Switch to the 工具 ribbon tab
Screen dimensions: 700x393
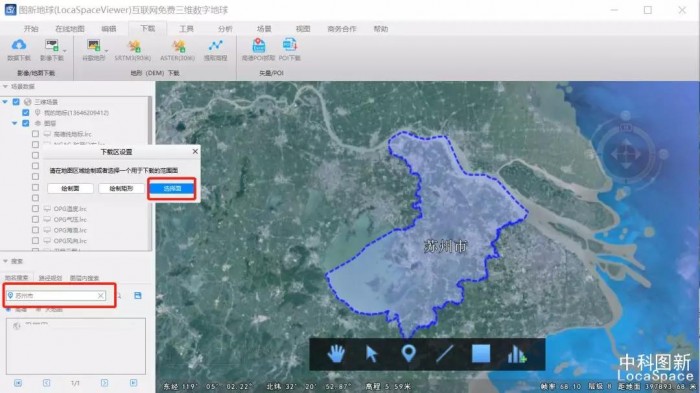(x=186, y=29)
